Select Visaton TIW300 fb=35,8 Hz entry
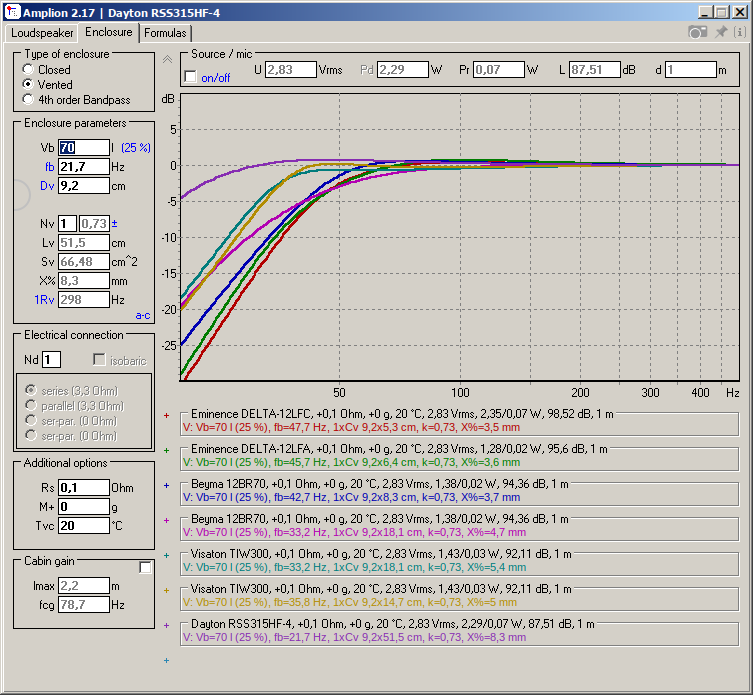 [459, 597]
